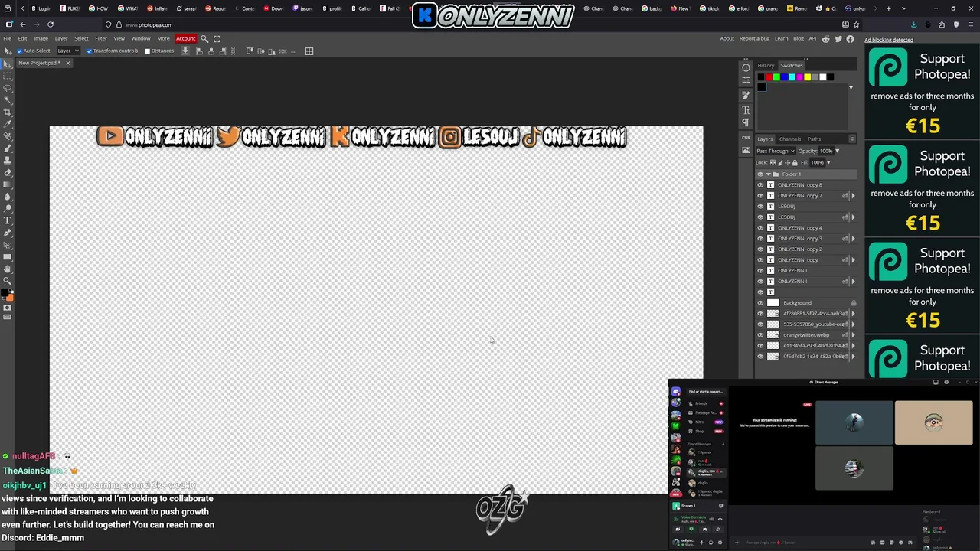Expand effects of orangetwitter.webp layer
Viewport: 980px width, 551px height.
pos(853,335)
